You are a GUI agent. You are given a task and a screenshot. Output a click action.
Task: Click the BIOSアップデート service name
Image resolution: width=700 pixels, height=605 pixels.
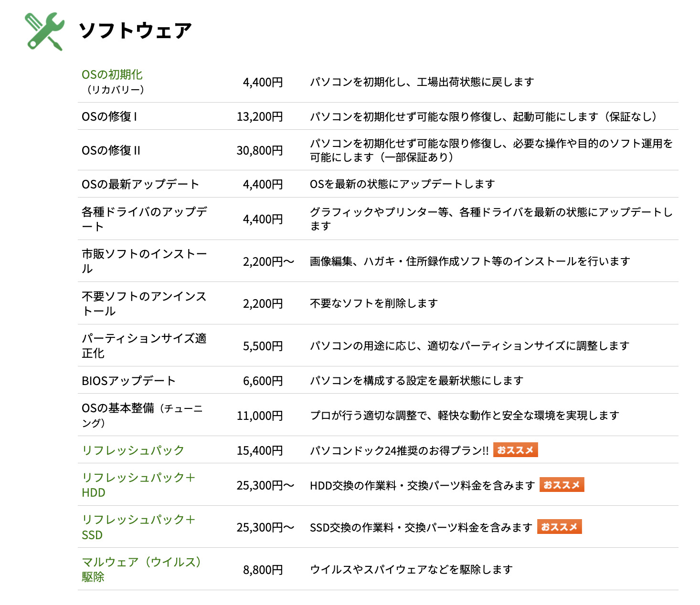pyautogui.click(x=128, y=381)
